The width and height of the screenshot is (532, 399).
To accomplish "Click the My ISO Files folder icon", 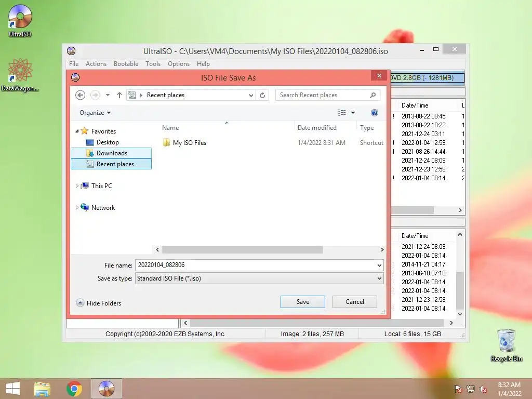I will (x=166, y=142).
